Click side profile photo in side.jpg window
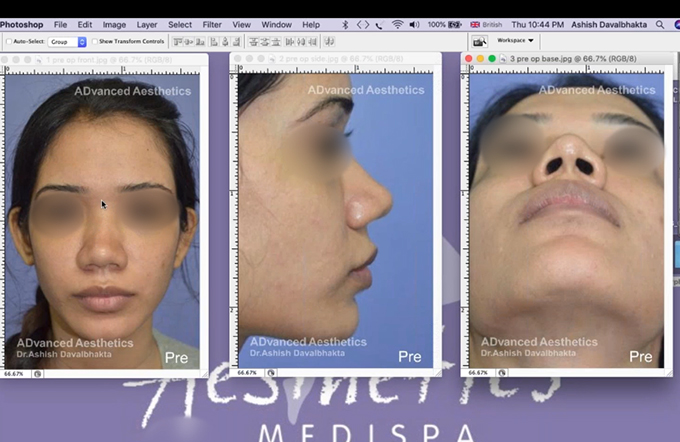 click(x=336, y=220)
